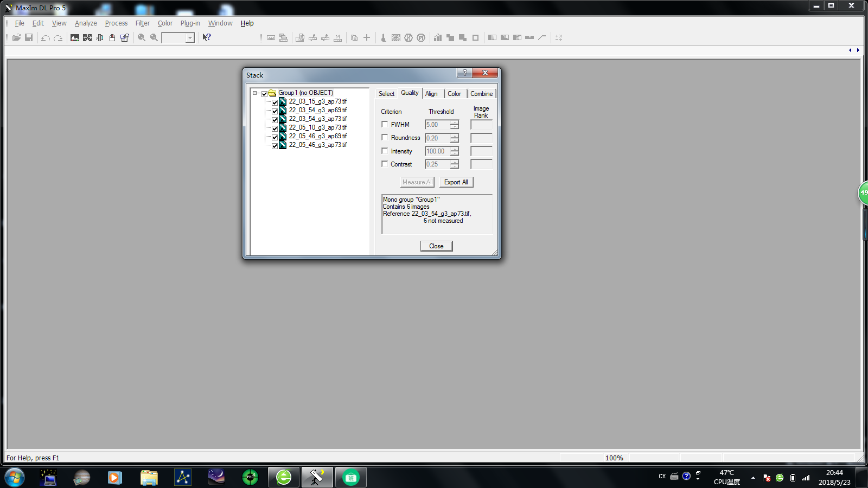Enable the Contrast criterion checkbox
This screenshot has width=868, height=488.
click(385, 164)
